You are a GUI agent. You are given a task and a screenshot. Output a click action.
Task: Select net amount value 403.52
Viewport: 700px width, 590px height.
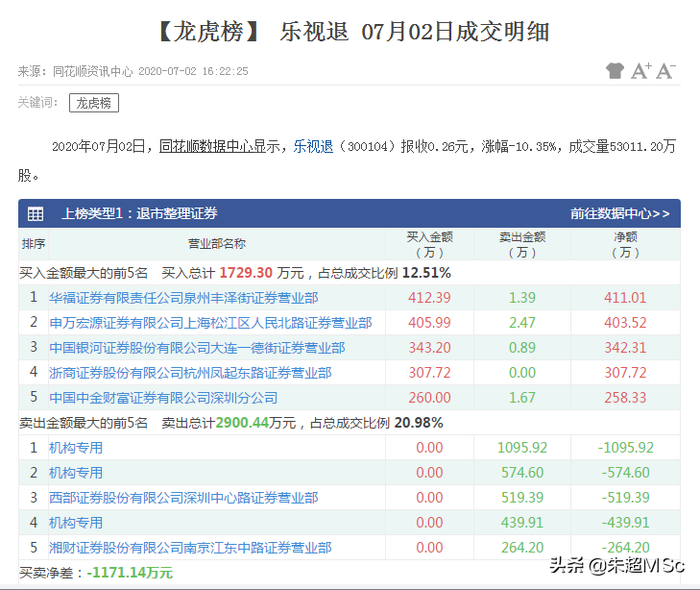pyautogui.click(x=625, y=323)
